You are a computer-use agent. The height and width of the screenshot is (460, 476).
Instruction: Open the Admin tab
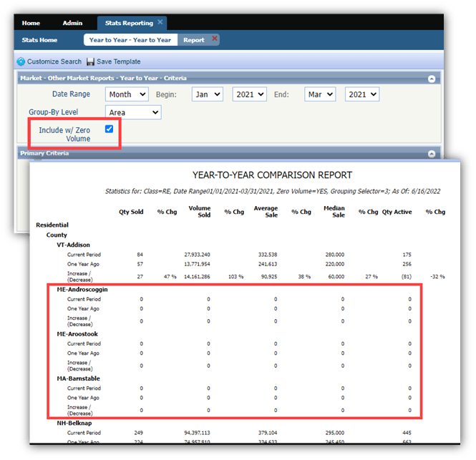coord(72,23)
